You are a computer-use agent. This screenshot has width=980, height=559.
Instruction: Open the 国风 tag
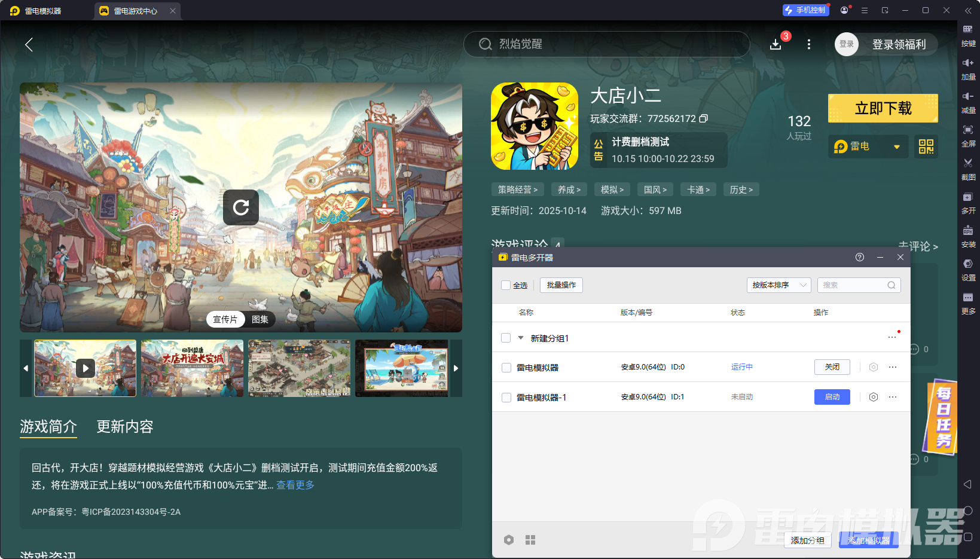(655, 190)
